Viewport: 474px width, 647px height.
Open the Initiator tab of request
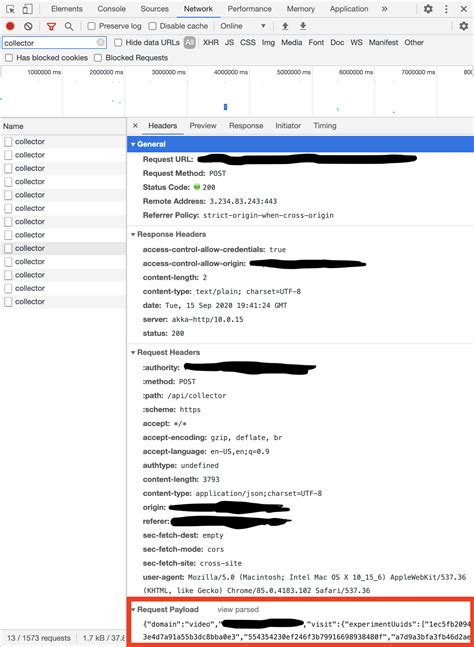point(288,125)
